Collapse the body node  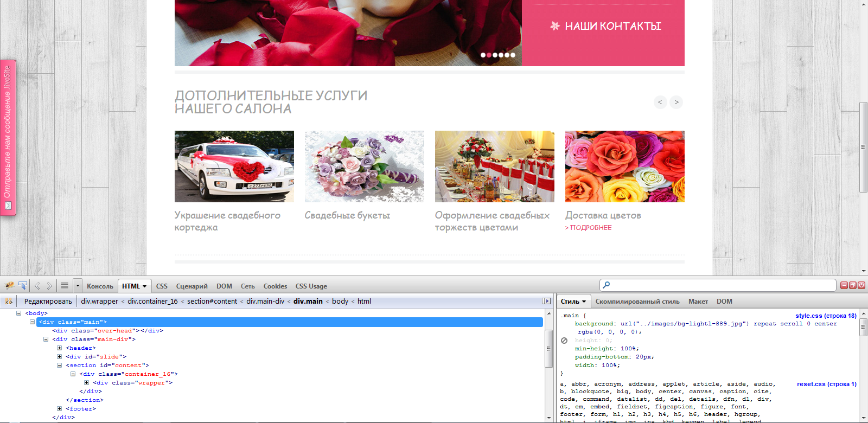18,313
